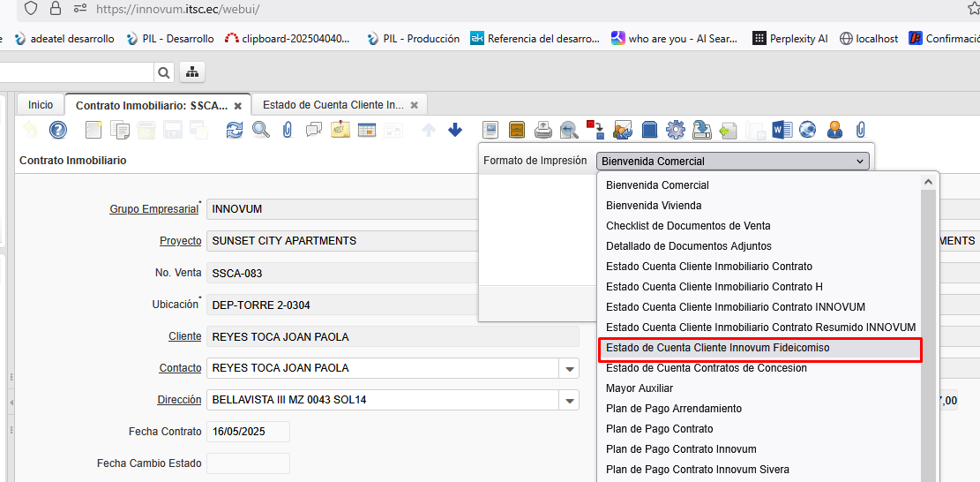Choose Plan de Pago Contrato Innovum Sivera
980x482 pixels.
pos(697,470)
